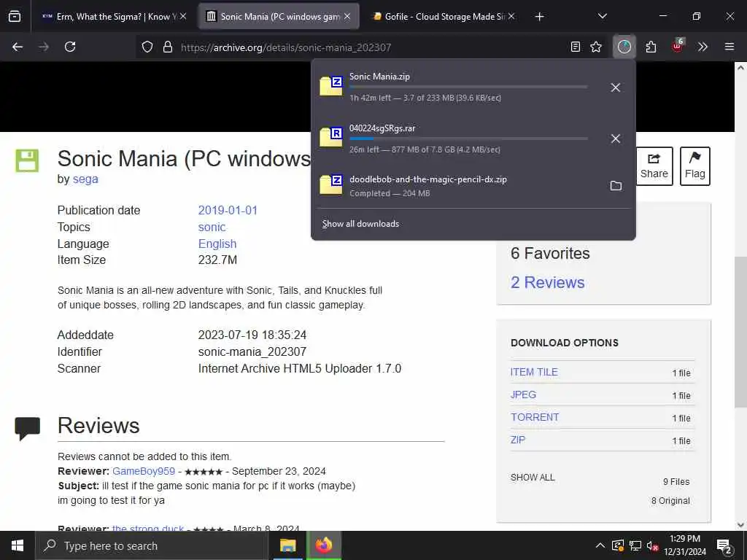This screenshot has width=747, height=560.
Task: Click the scrollbar up arrow
Action: pyautogui.click(x=741, y=68)
